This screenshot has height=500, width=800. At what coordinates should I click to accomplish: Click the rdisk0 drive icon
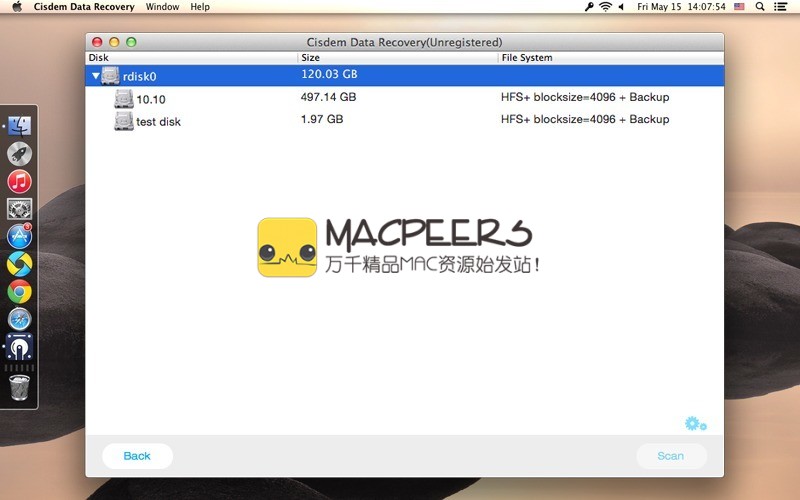coord(110,76)
